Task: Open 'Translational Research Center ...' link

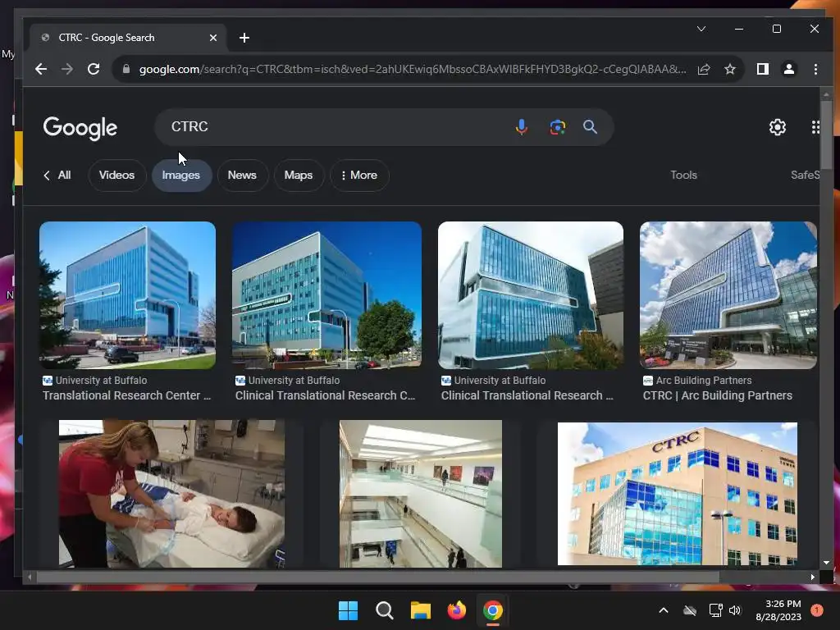Action: tap(127, 395)
